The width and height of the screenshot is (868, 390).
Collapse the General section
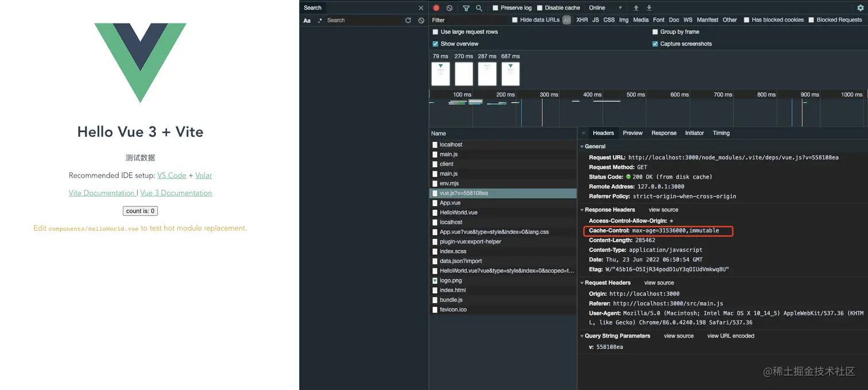point(582,146)
